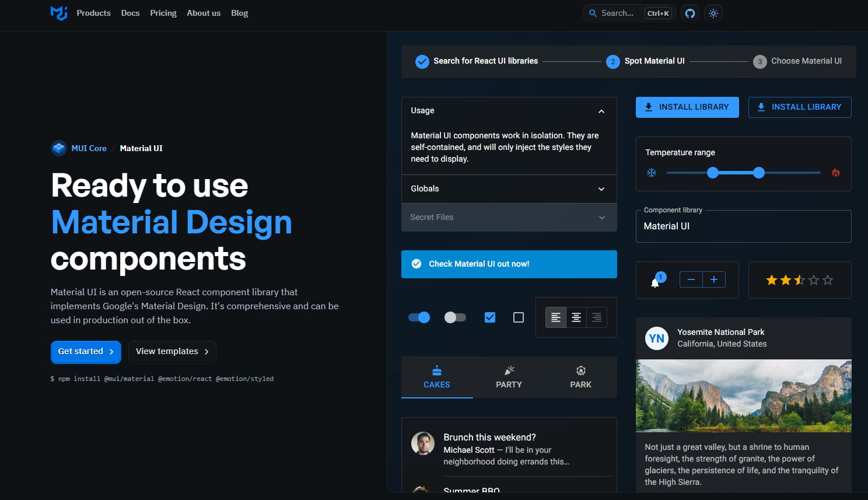The height and width of the screenshot is (500, 868).
Task: Click the plus button to increase badge count
Action: 714,279
